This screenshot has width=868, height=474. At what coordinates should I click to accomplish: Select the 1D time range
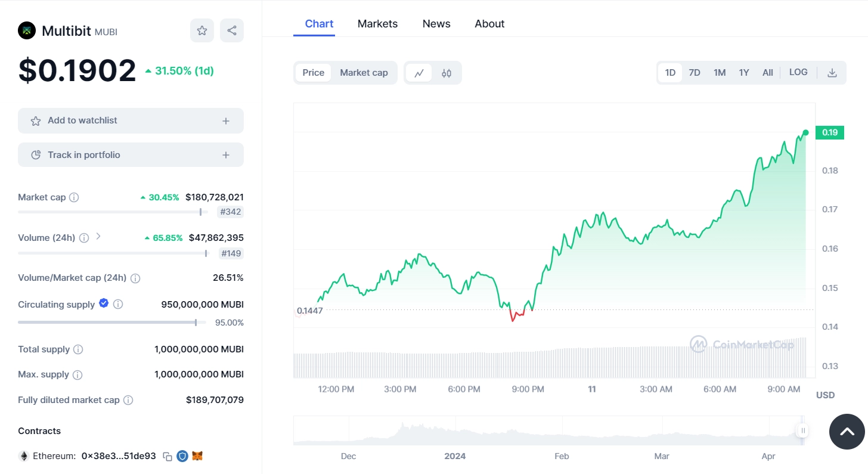pos(670,73)
